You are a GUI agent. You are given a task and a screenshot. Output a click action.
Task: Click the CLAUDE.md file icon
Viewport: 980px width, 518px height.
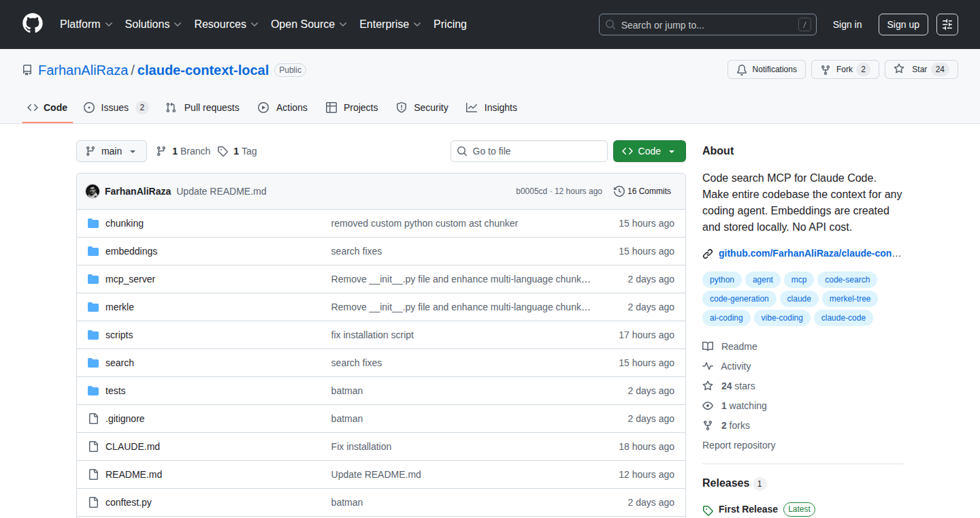93,447
